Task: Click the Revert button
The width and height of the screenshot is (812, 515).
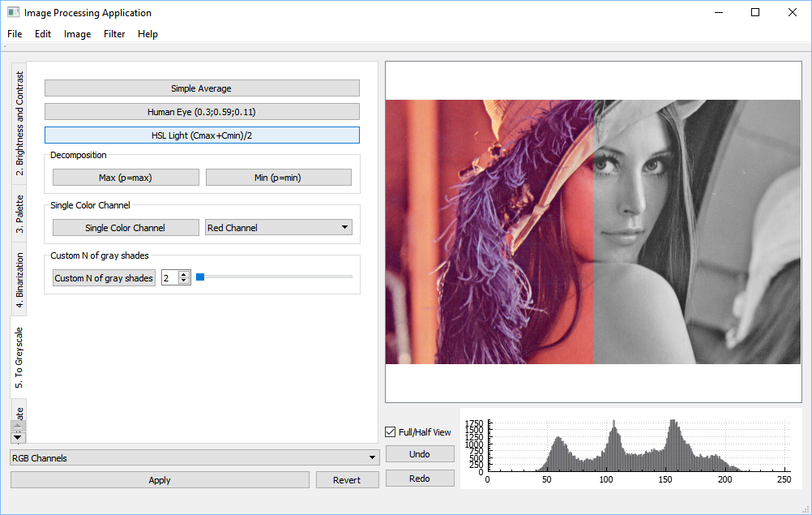Action: [x=347, y=480]
